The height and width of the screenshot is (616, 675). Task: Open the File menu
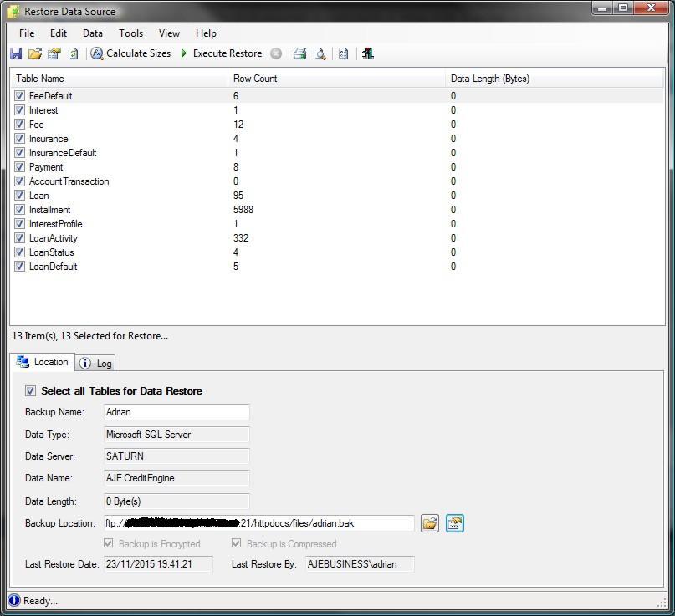27,33
